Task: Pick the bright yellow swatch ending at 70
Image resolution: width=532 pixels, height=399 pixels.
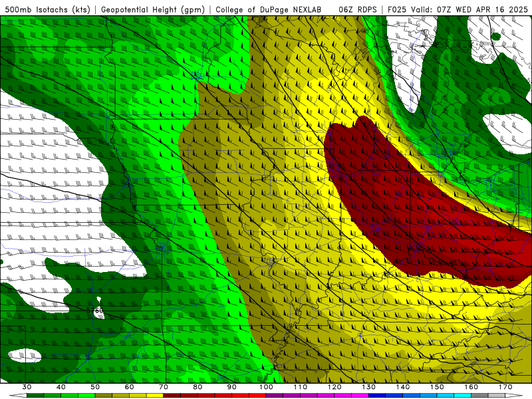Action: tap(155, 395)
